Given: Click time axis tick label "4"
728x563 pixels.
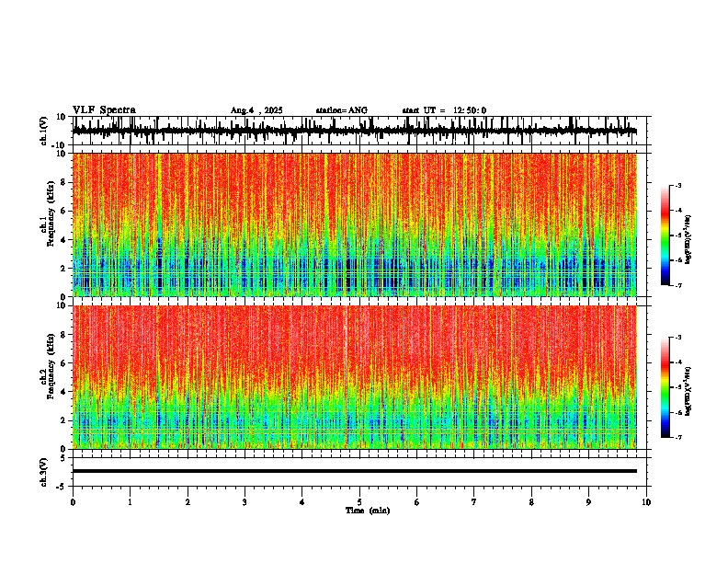Looking at the screenshot, I should (x=302, y=502).
